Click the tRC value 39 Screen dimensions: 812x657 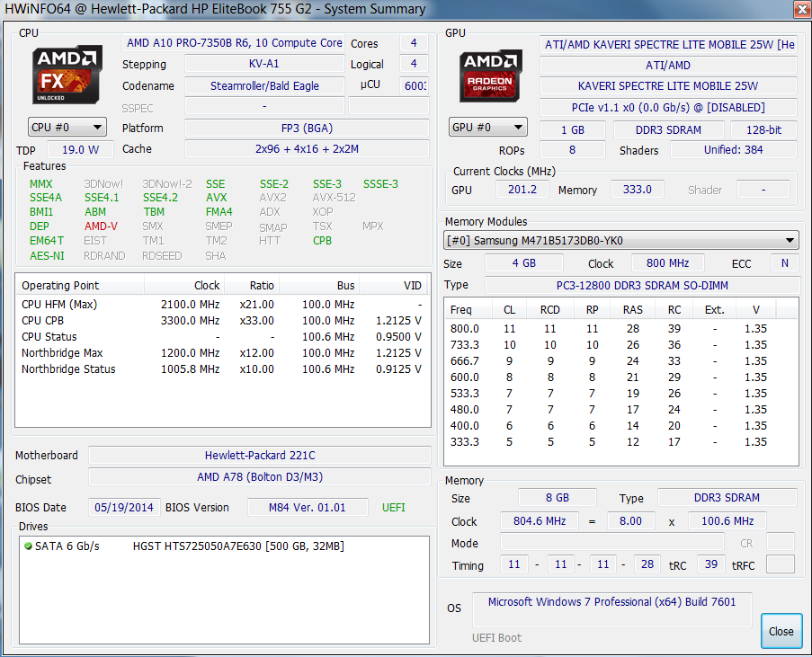tap(711, 564)
